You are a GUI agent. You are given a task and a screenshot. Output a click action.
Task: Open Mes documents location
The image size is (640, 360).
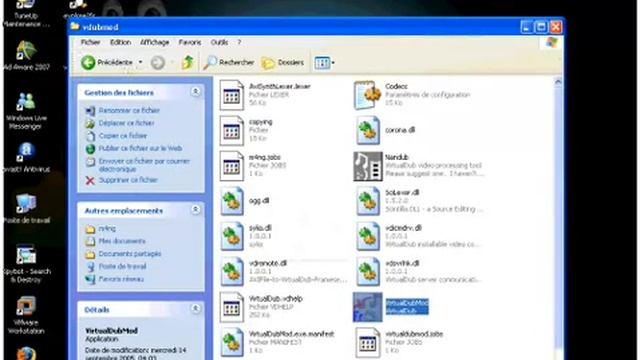(122, 241)
